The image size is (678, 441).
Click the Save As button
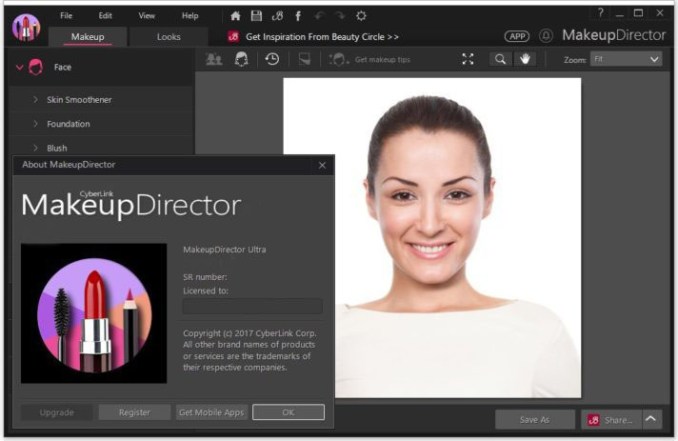535,420
